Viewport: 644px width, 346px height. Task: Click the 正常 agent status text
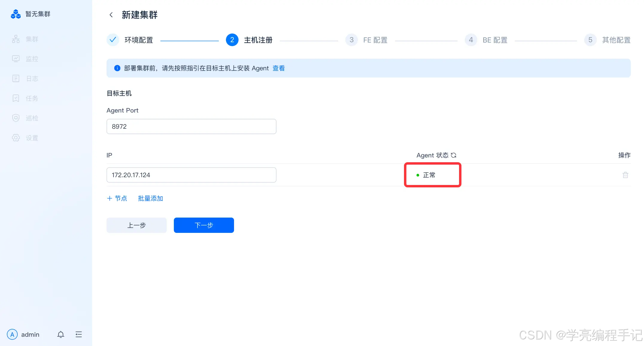[x=429, y=175]
